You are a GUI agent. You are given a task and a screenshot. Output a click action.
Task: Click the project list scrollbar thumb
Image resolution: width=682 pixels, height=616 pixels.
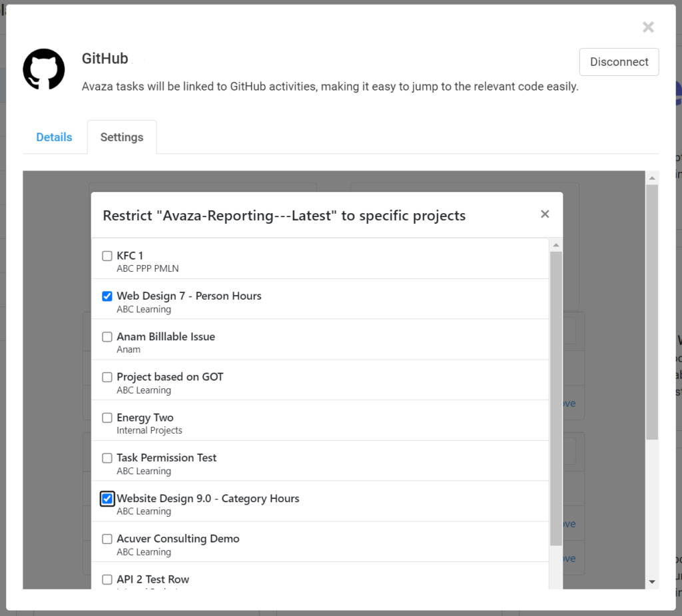tap(556, 398)
